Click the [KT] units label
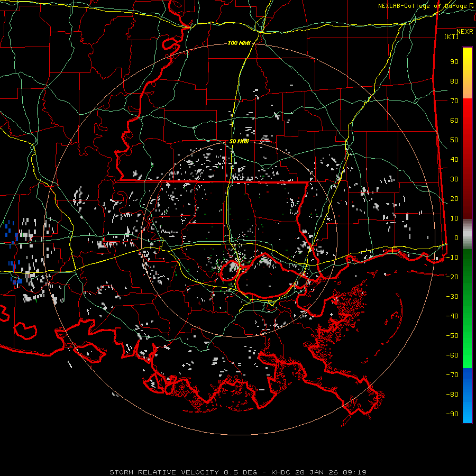The image size is (476, 476). [x=452, y=36]
